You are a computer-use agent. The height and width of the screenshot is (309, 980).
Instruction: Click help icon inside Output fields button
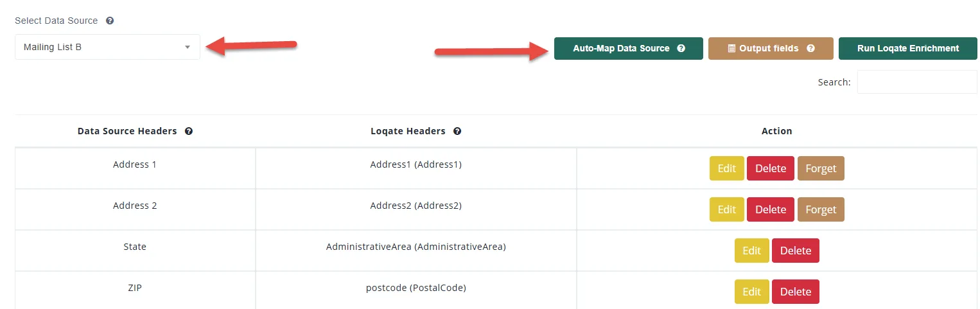[810, 48]
